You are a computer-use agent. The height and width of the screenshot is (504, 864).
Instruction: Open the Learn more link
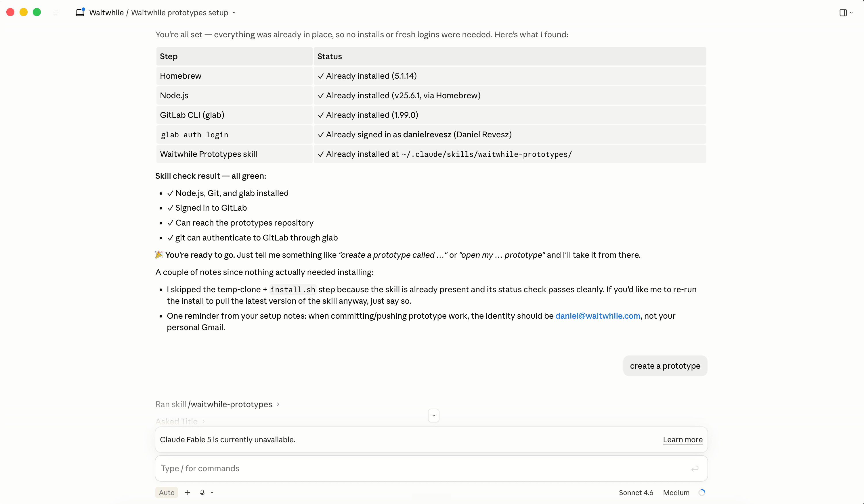point(683,440)
